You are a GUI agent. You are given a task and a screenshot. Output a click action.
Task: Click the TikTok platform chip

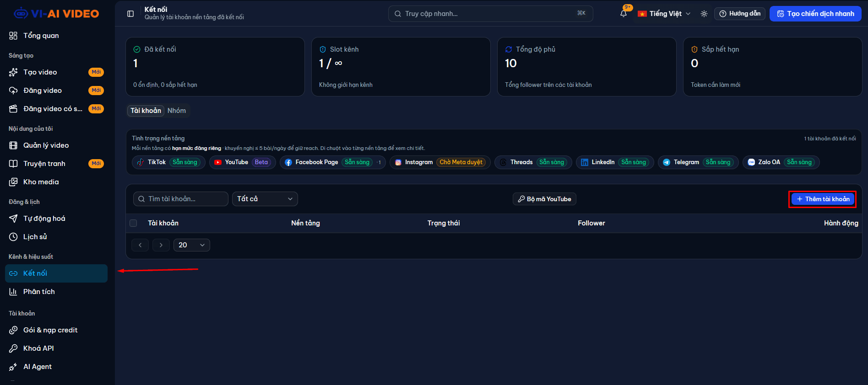168,162
